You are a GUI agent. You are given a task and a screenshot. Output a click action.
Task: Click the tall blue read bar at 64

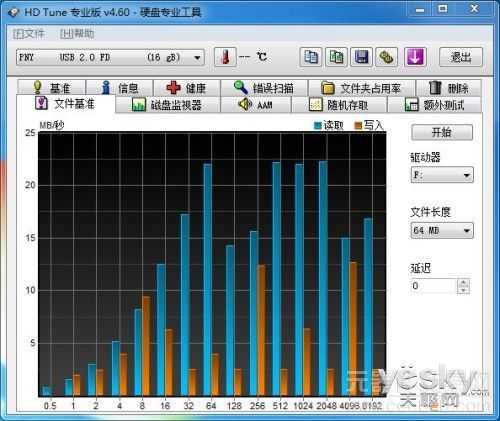[x=208, y=280]
